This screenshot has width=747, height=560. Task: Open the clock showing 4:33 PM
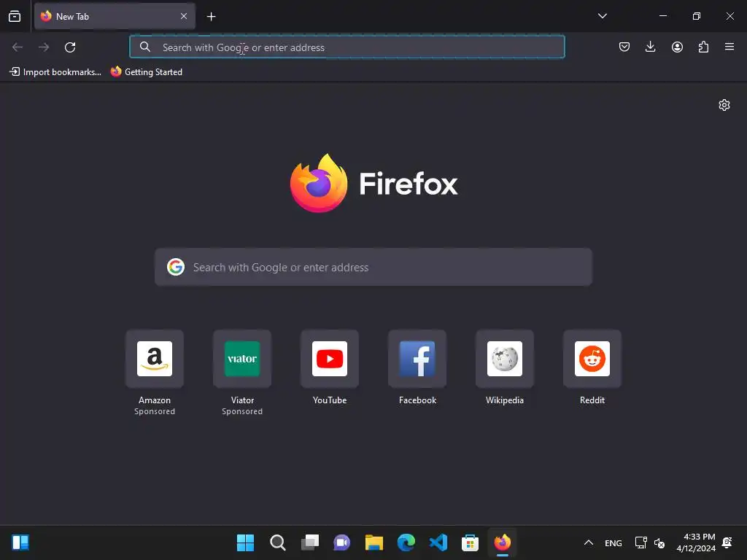696,542
